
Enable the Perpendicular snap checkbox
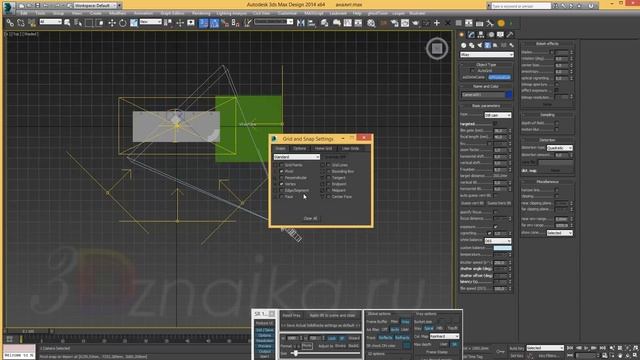[x=282, y=178]
